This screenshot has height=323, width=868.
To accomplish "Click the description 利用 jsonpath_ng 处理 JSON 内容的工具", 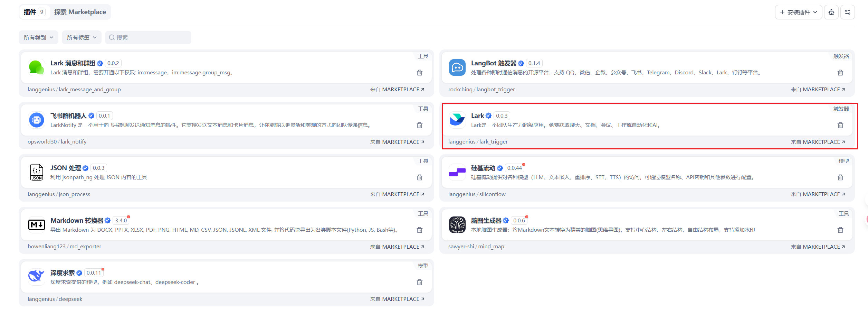I will (x=99, y=177).
